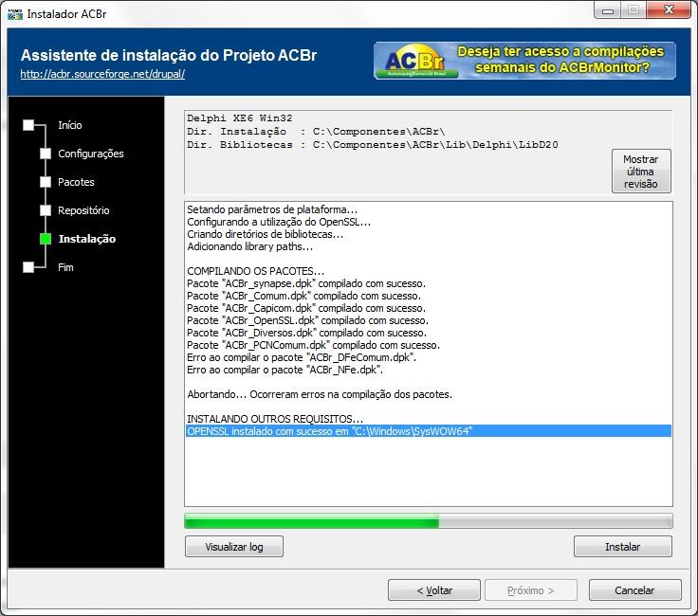Select the Configurando a utilização do OpenSSL line
This screenshot has width=698, height=616.
279,222
